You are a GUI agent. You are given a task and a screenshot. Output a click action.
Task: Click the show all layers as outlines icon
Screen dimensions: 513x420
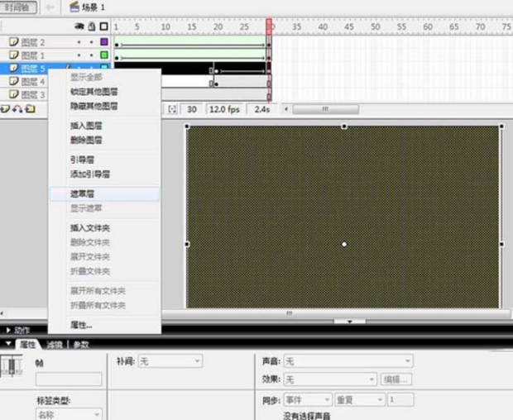(x=104, y=26)
